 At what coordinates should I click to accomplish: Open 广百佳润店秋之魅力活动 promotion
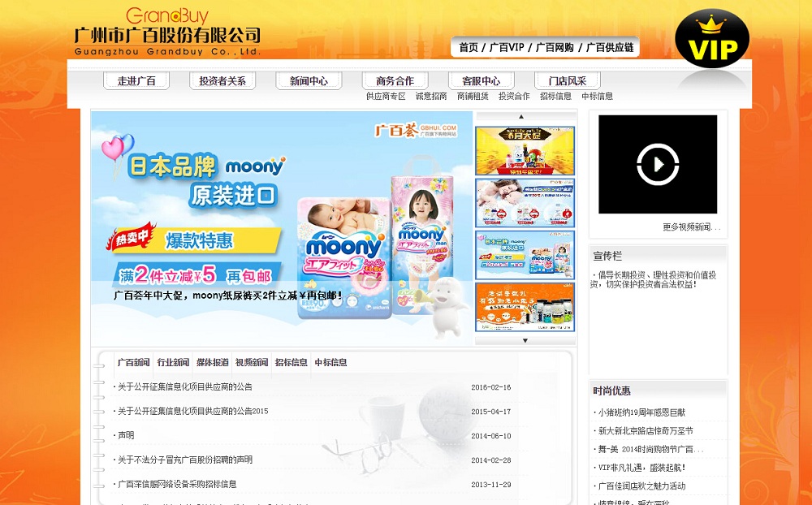(x=641, y=486)
